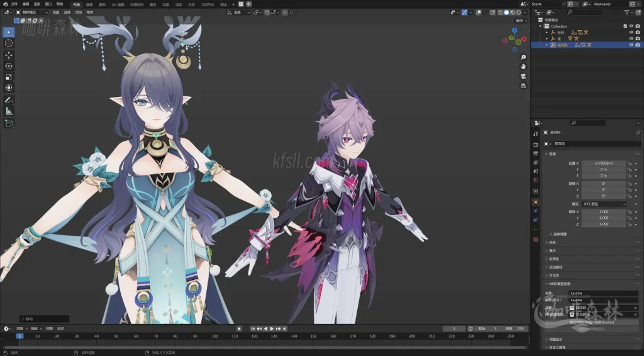The image size is (644, 356).
Task: Select the 3D Cursor tool
Action: (x=9, y=43)
